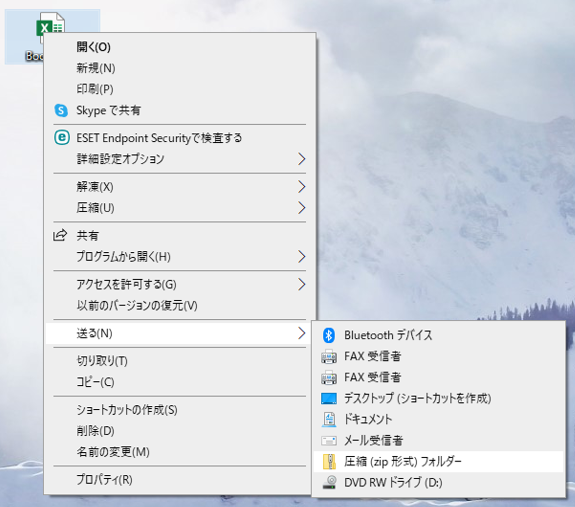Click the share arrow icon next to 共有
Viewport: 575px width, 507px height.
coord(60,235)
